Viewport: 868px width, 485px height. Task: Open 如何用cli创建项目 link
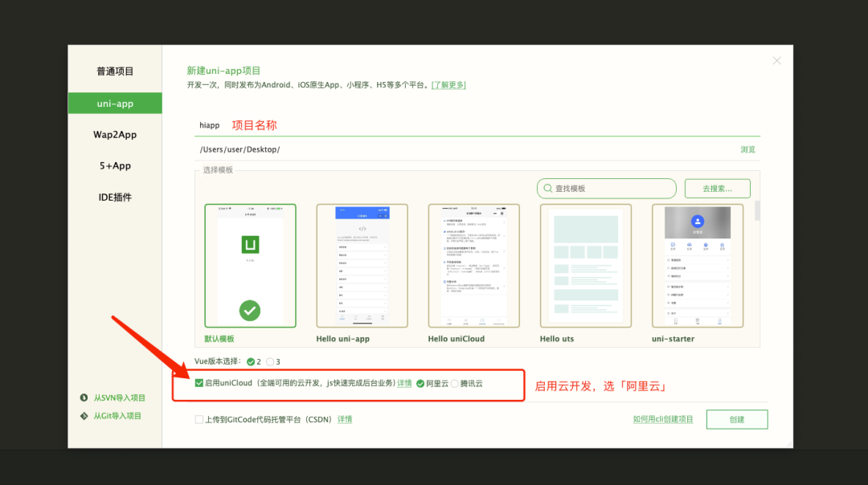[663, 419]
